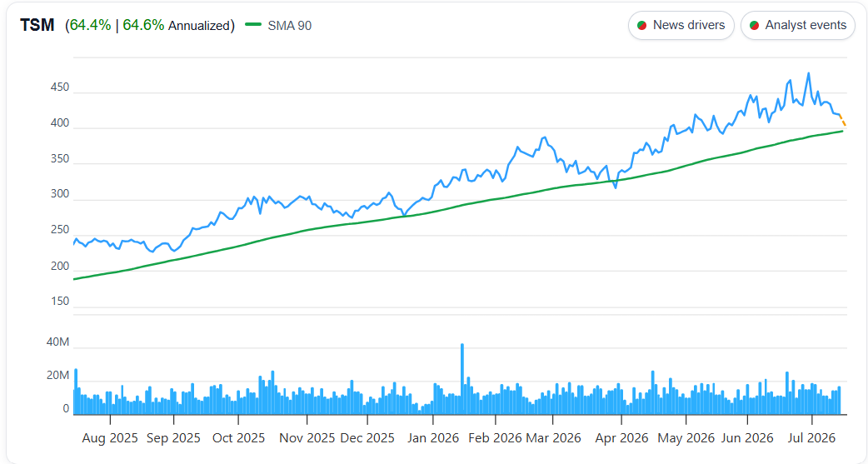Click the 64.6% annualized return value
The height and width of the screenshot is (464, 868).
tap(143, 26)
